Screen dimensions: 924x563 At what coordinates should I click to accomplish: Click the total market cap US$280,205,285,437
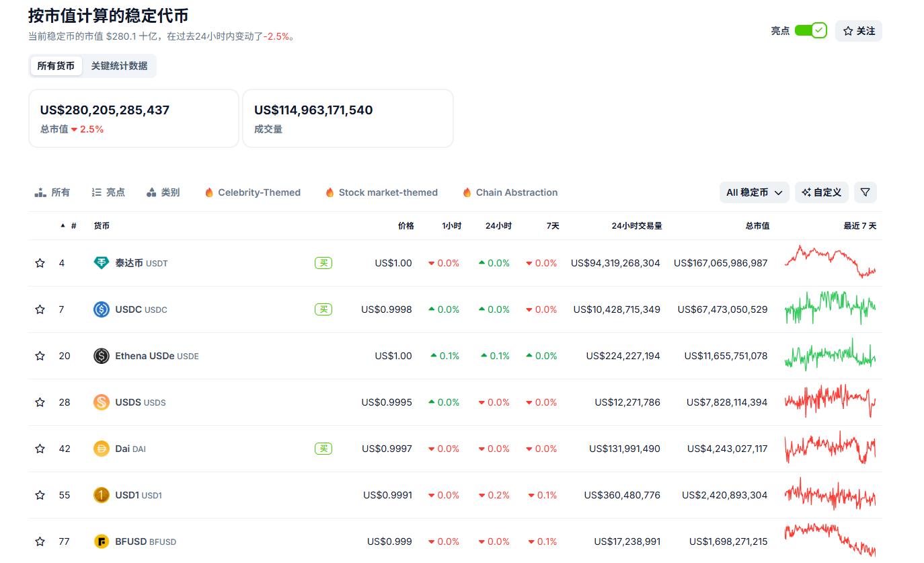click(x=105, y=110)
